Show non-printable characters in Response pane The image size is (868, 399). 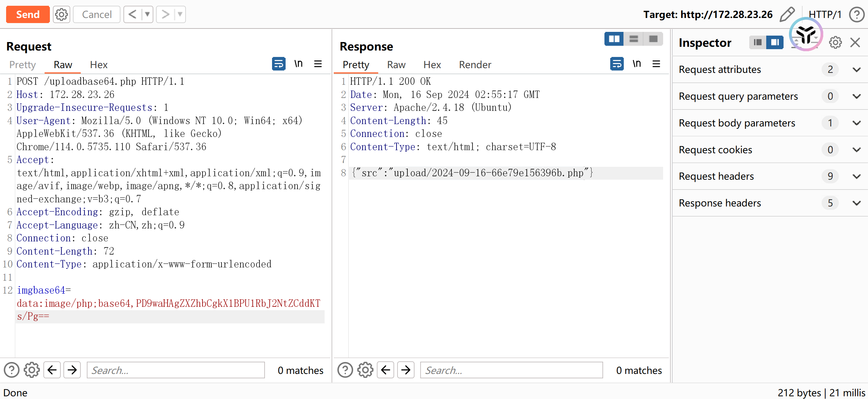coord(637,64)
